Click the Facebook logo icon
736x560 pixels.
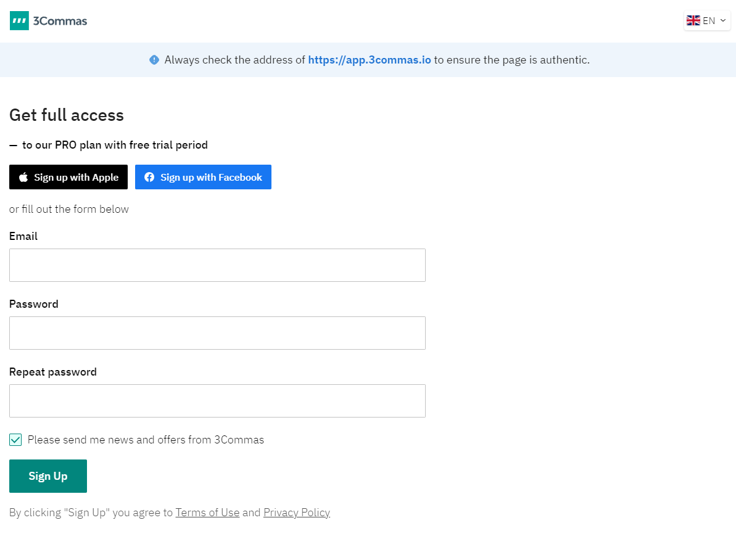149,177
